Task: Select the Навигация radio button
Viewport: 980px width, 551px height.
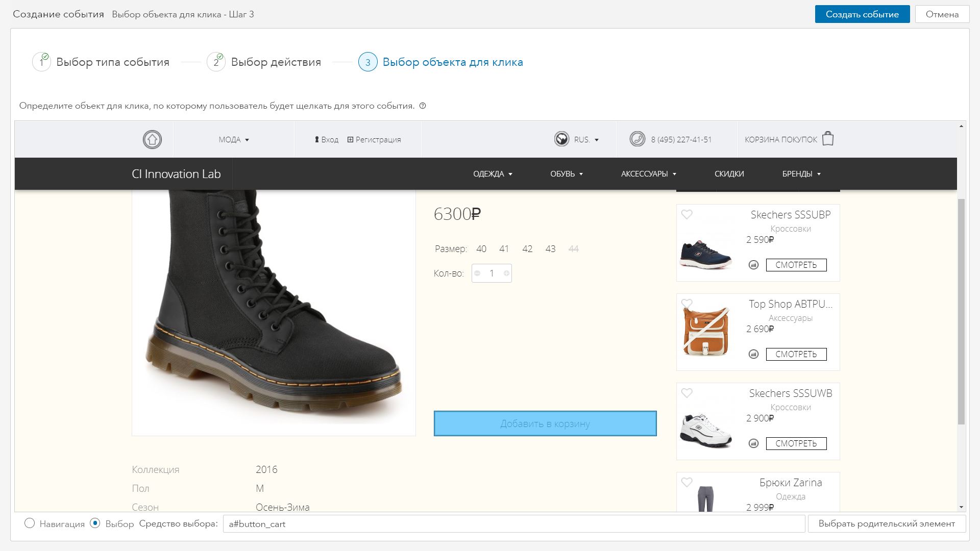Action: click(30, 523)
